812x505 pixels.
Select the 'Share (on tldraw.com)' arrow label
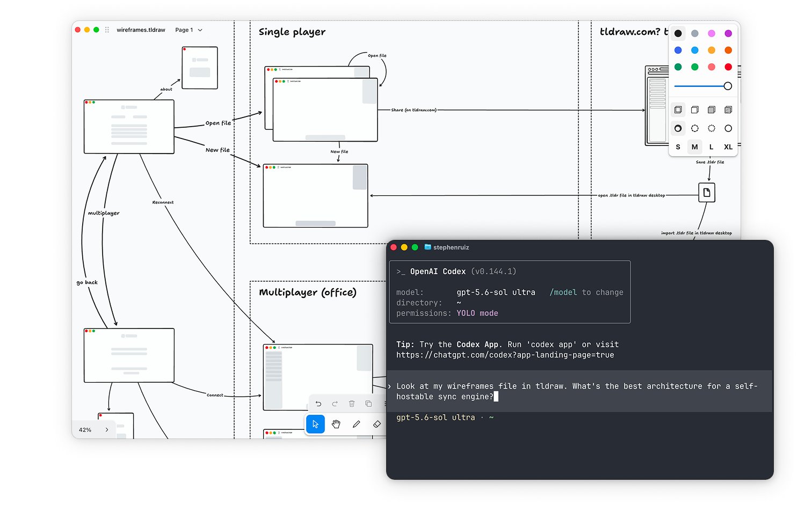414,110
